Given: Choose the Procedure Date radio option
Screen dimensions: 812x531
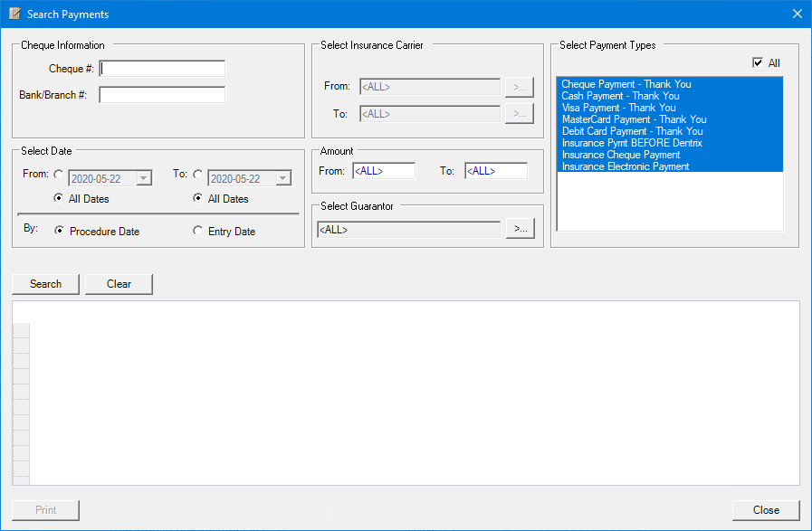Looking at the screenshot, I should click(60, 232).
